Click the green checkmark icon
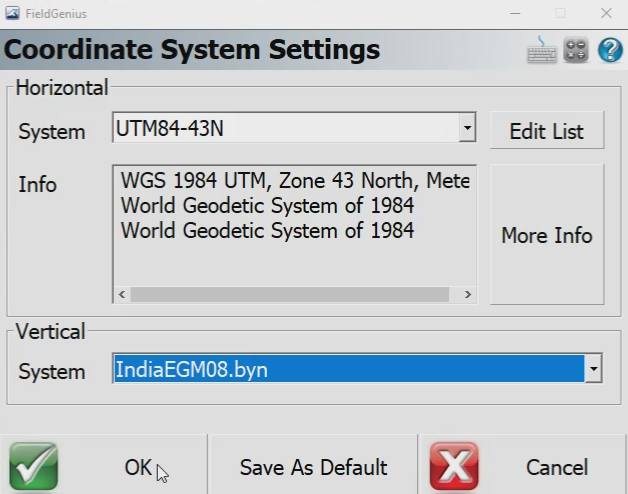Screen dimensions: 628x494 pyautogui.click(x=34, y=466)
